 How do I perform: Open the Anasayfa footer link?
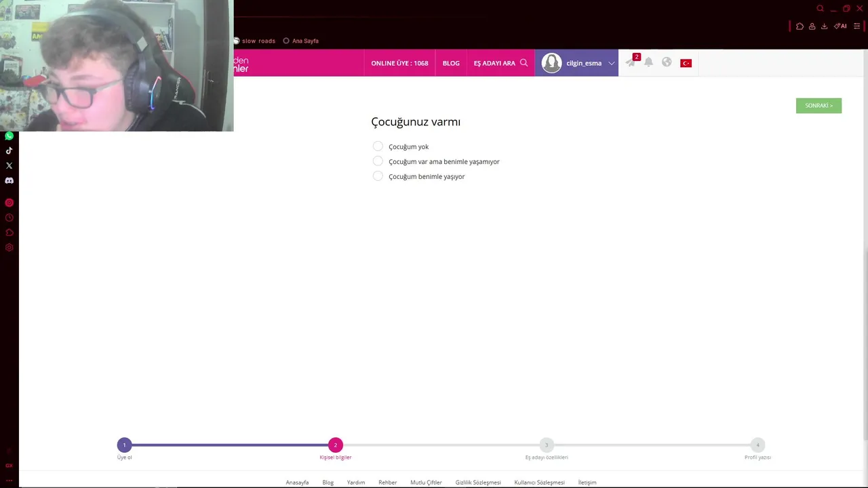[297, 483]
